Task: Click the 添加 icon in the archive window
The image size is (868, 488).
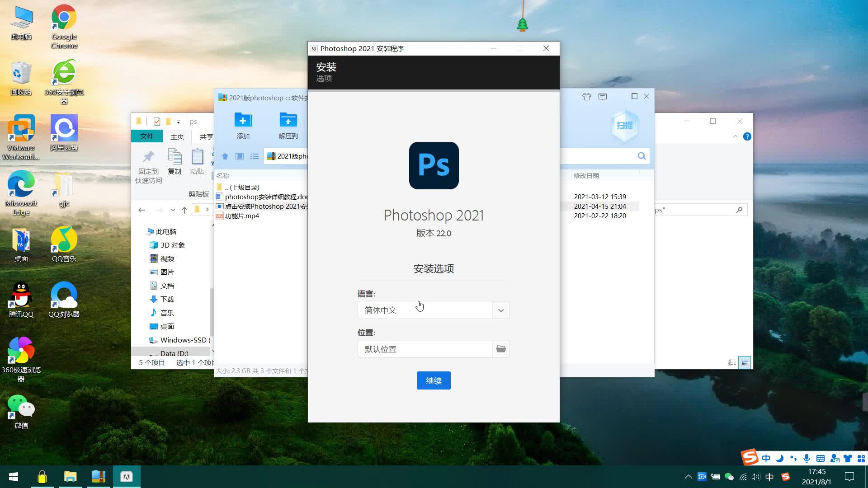Action: pos(243,126)
